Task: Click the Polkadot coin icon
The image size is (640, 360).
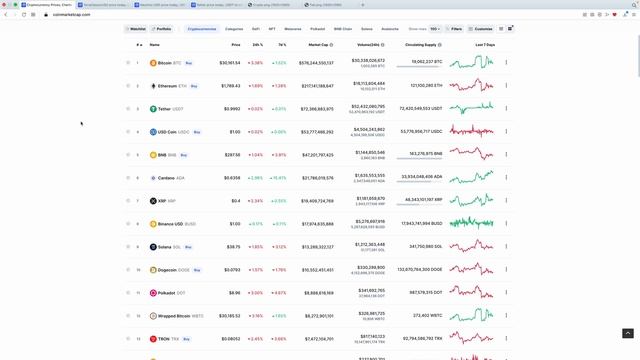Action: pyautogui.click(x=153, y=293)
